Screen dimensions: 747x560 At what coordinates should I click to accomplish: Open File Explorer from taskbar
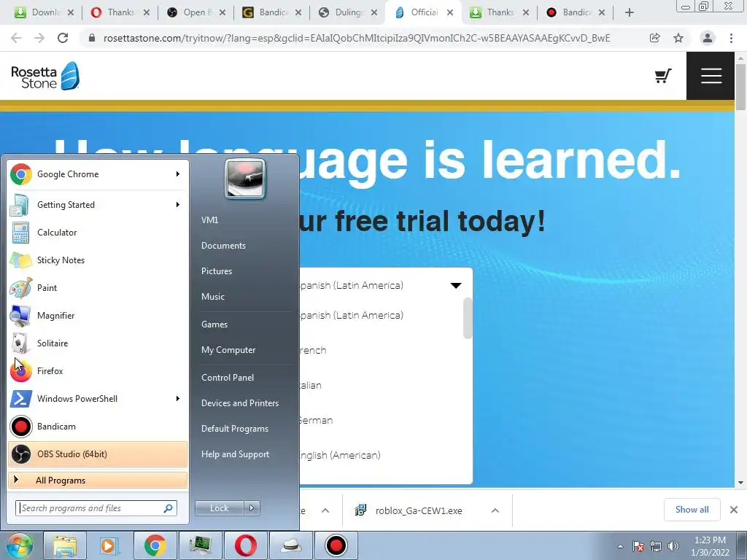point(65,545)
